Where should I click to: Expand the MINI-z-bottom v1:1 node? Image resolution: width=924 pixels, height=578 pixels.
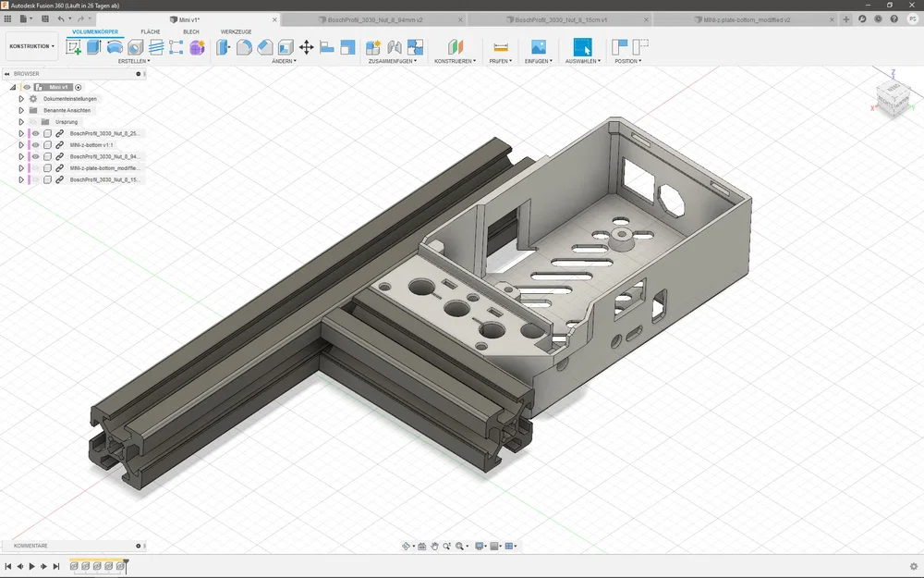tap(21, 145)
